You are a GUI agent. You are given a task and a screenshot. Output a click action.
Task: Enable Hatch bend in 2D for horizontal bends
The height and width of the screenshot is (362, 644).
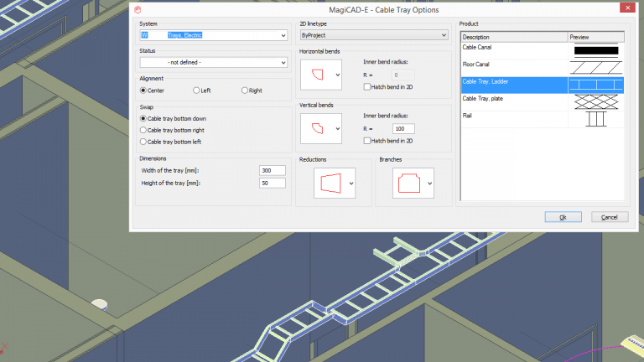click(x=366, y=87)
